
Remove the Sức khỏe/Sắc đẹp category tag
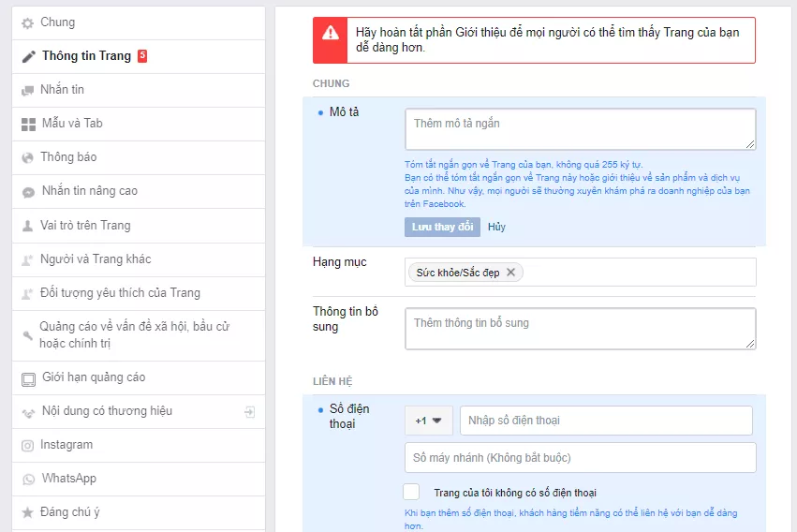[x=510, y=273]
